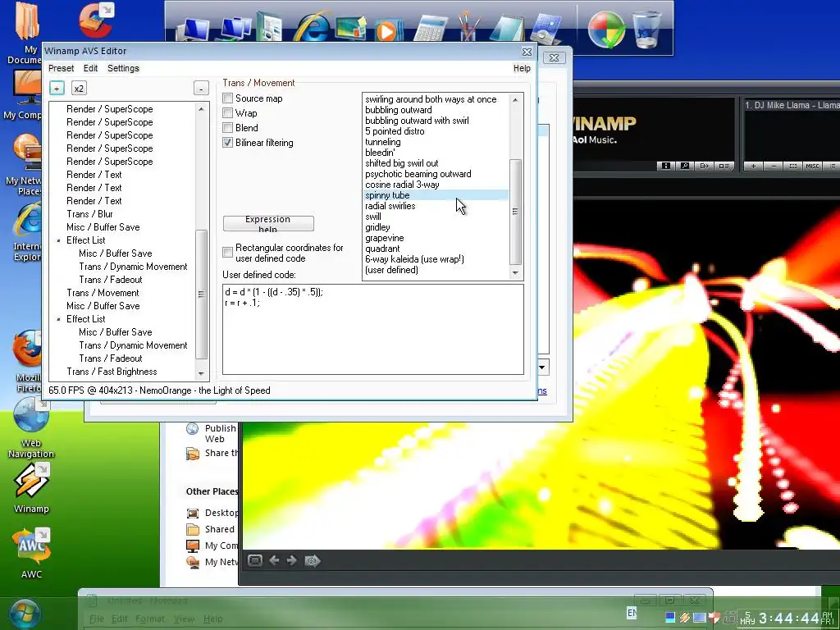Click Winamp search magnifier button
The width and height of the screenshot is (840, 630).
click(685, 166)
